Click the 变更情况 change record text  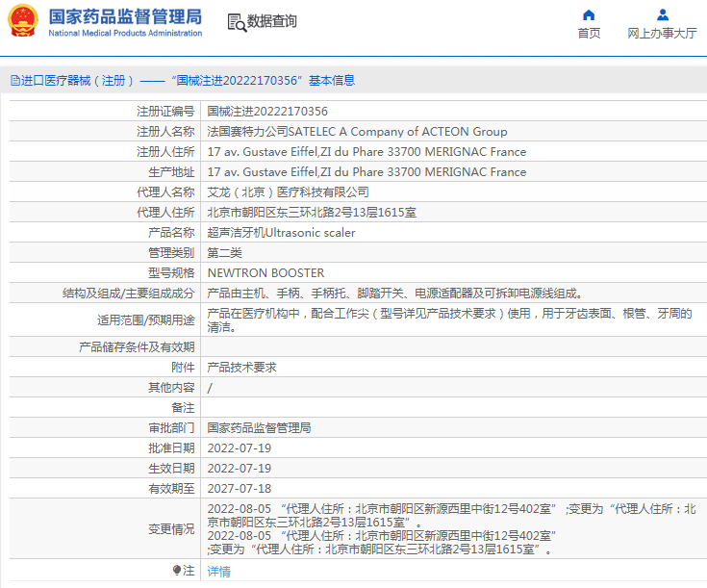(452, 528)
